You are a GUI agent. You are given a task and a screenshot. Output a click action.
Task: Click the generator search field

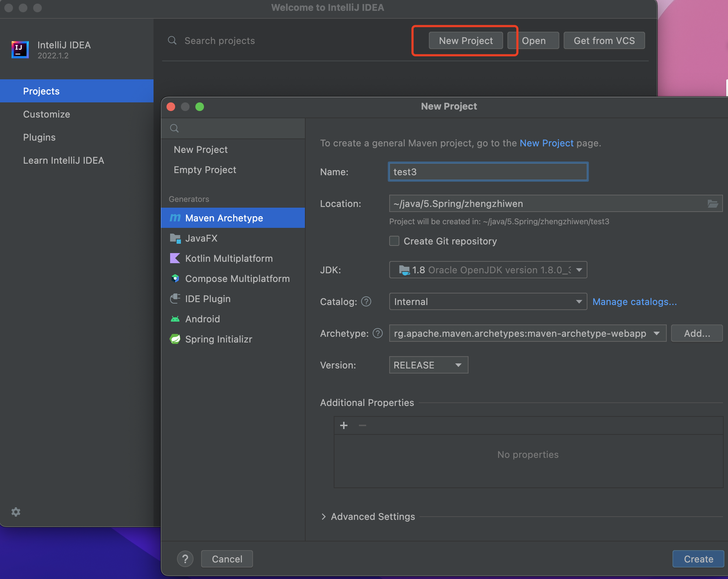[x=233, y=128]
